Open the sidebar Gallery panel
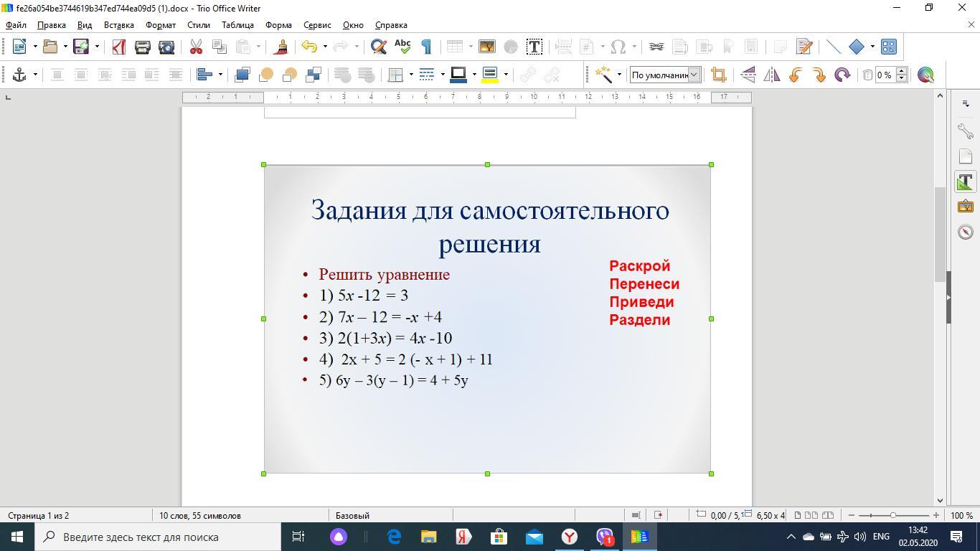 [966, 207]
